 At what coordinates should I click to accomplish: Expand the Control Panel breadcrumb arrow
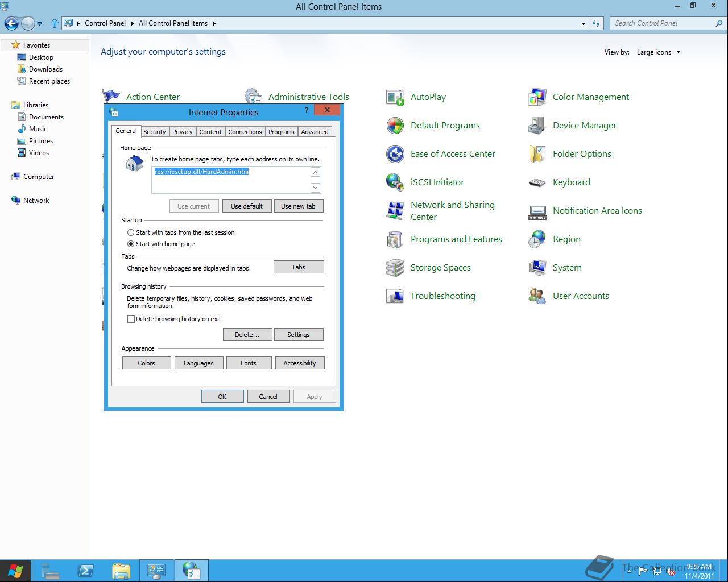pyautogui.click(x=132, y=23)
